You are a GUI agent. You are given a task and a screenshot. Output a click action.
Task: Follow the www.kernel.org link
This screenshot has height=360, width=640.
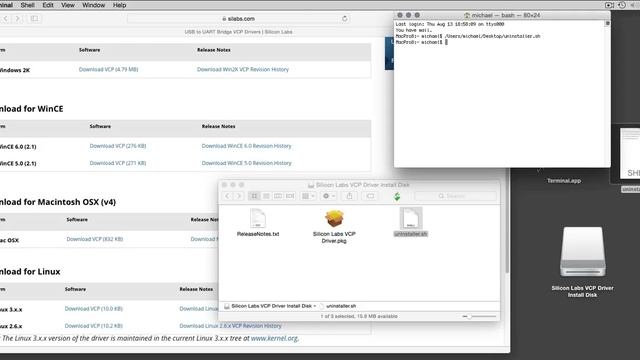(274, 338)
